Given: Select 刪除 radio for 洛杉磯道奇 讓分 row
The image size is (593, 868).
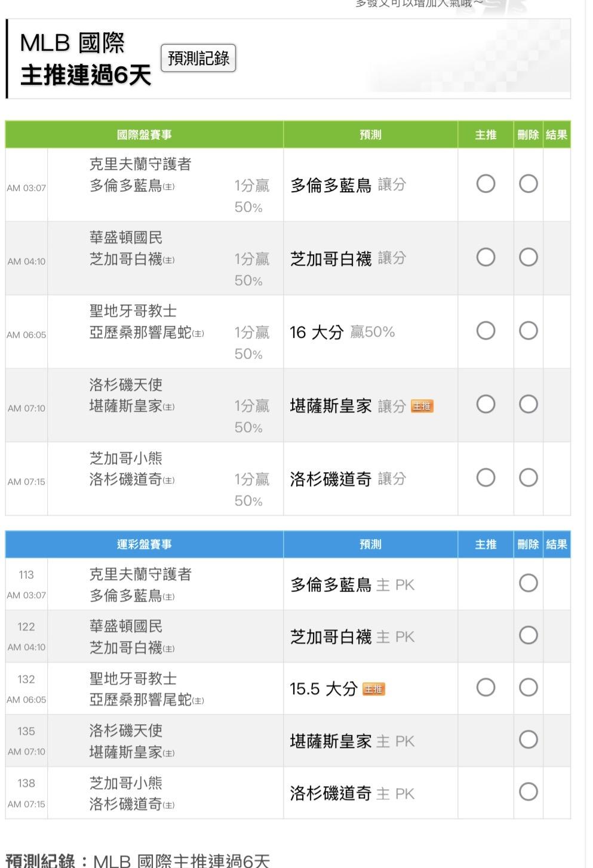Looking at the screenshot, I should pos(528,478).
